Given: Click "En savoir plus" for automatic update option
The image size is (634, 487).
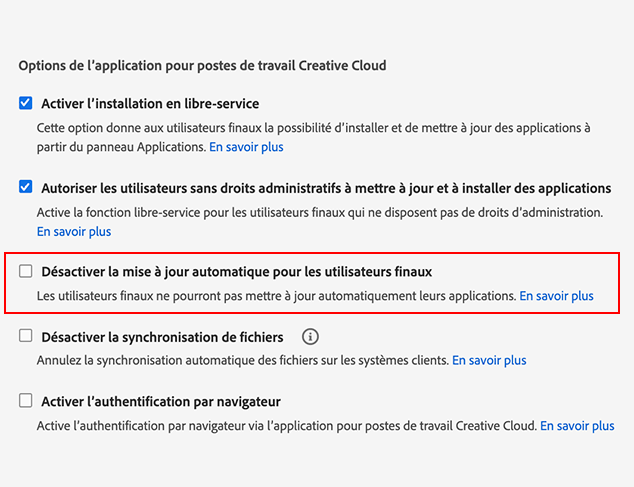Looking at the screenshot, I should click(x=556, y=296).
